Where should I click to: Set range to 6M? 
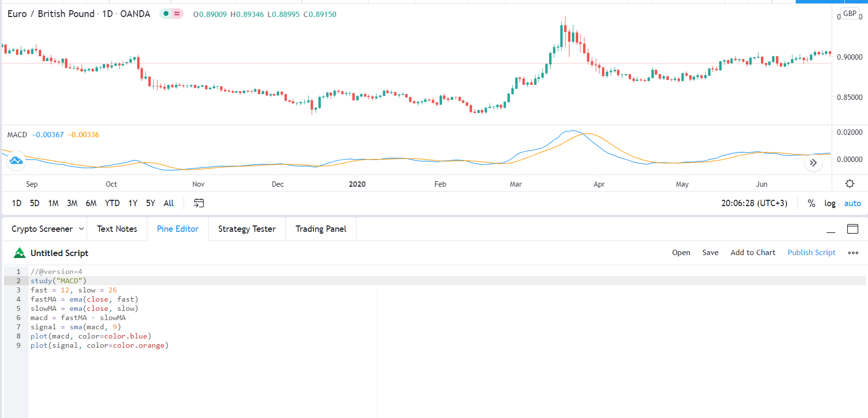(91, 203)
